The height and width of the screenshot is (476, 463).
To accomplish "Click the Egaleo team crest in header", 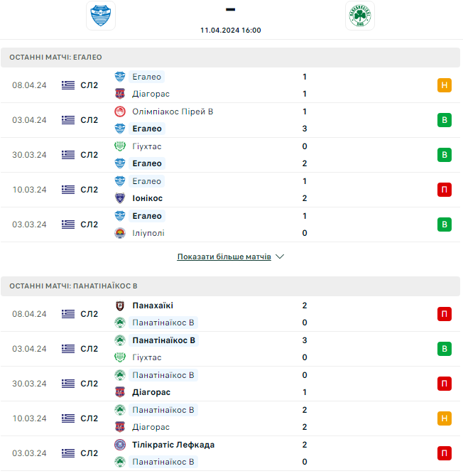I will coord(101,16).
